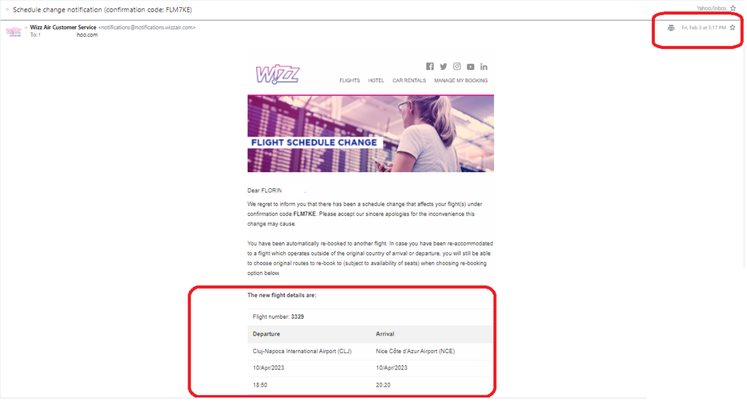
Task: Click the Wizz sender avatar in header
Action: point(14,31)
